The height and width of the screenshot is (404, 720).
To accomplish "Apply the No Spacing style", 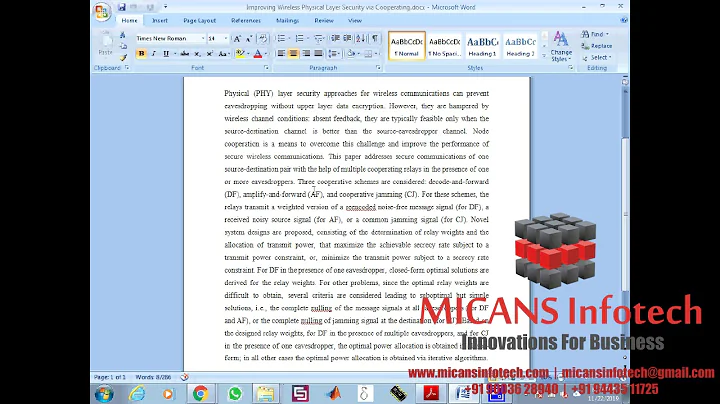I will point(444,46).
